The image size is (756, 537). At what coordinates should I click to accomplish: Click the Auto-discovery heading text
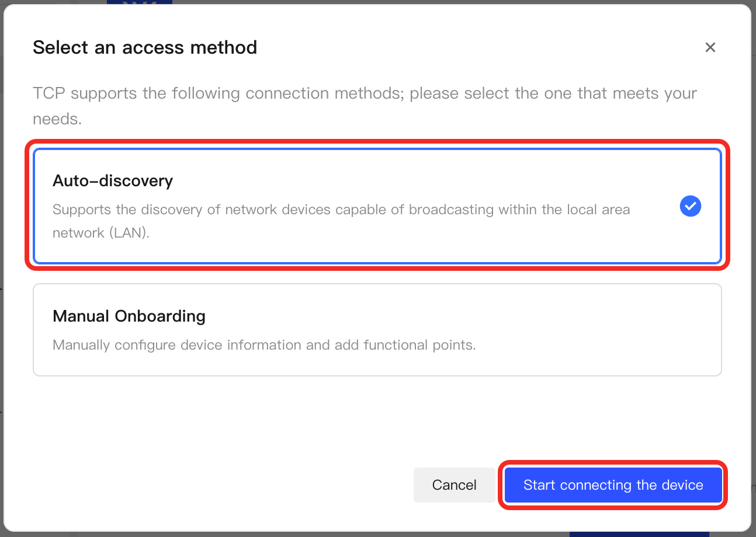[x=113, y=181]
